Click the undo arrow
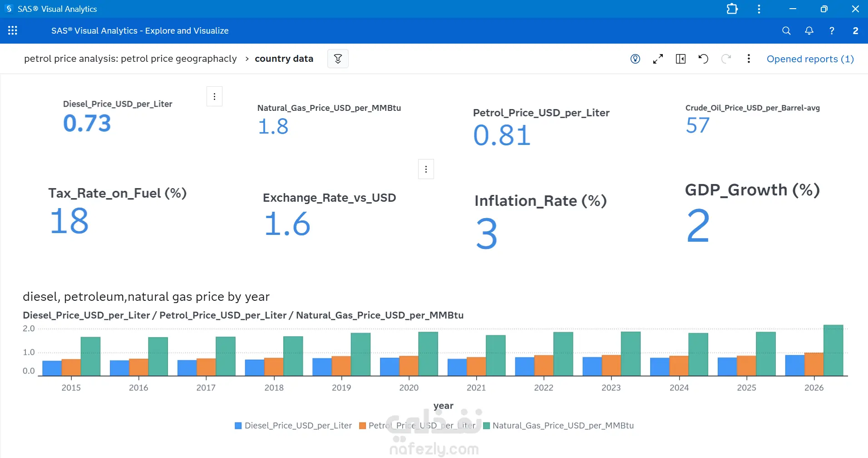The image size is (868, 458). click(x=703, y=59)
